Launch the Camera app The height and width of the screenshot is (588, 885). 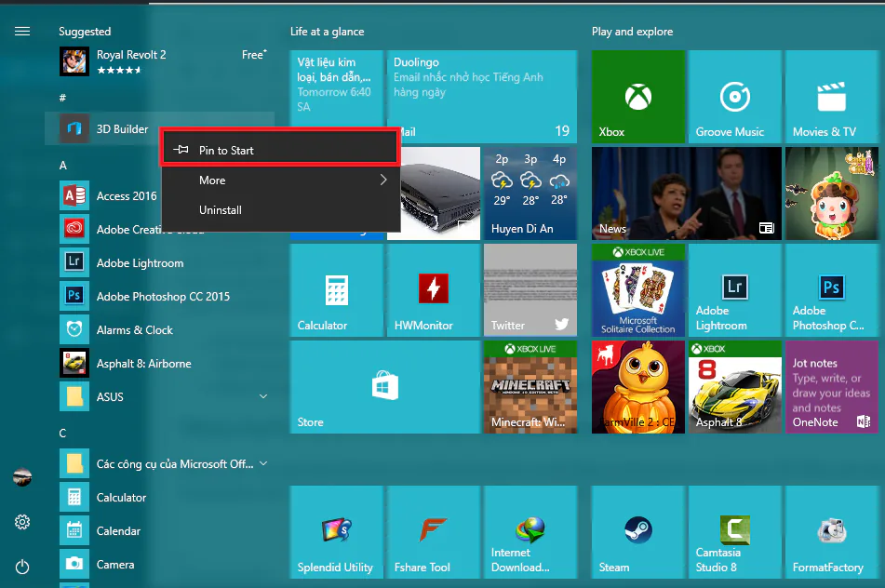coord(163,565)
